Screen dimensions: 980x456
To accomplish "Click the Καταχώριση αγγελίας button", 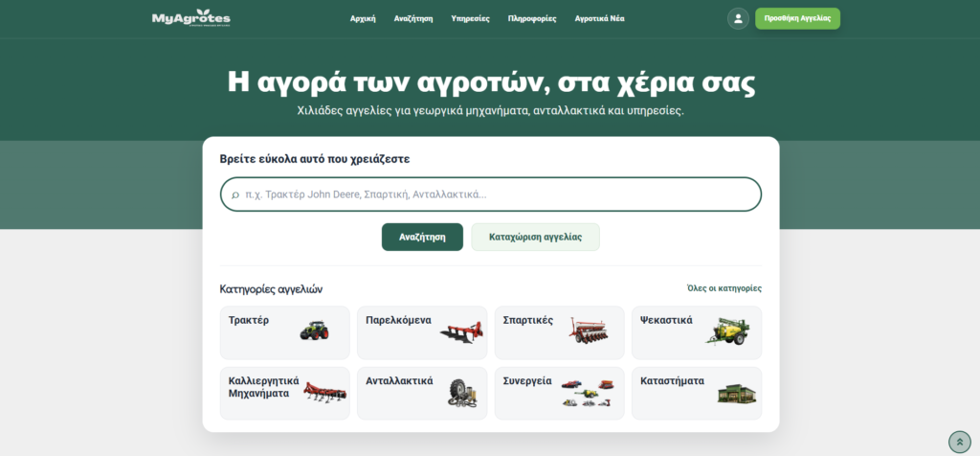I will [x=536, y=237].
